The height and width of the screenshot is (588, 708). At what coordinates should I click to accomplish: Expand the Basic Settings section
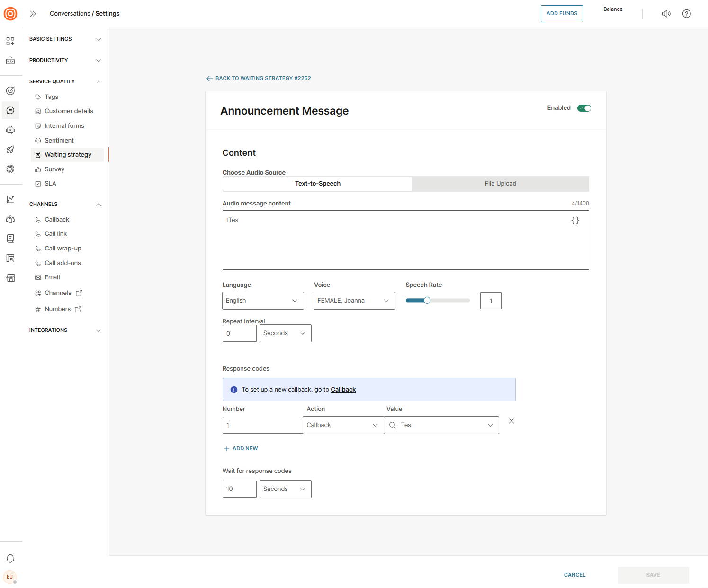[x=65, y=39]
